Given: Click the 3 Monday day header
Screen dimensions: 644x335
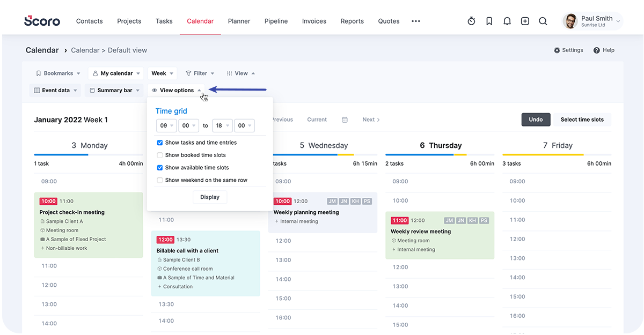Looking at the screenshot, I should tap(90, 145).
